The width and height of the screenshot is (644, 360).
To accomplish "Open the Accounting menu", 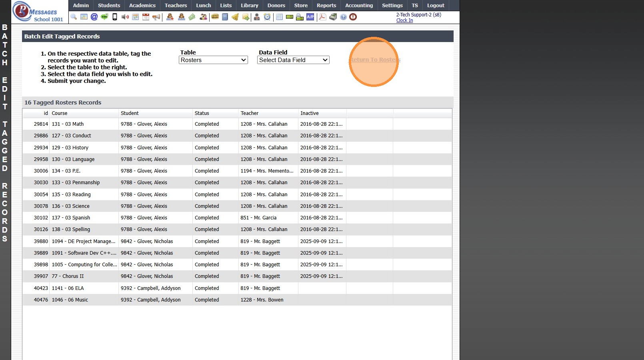I will click(x=359, y=6).
